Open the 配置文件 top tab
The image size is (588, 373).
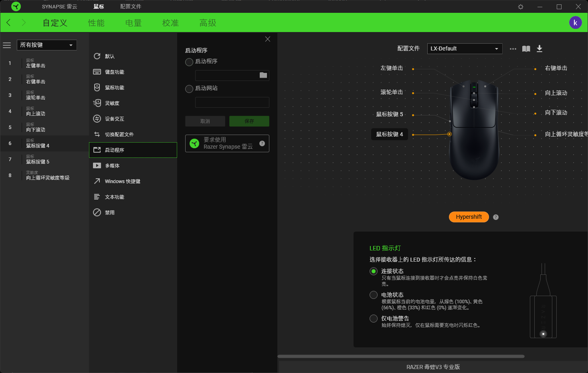pyautogui.click(x=131, y=6)
